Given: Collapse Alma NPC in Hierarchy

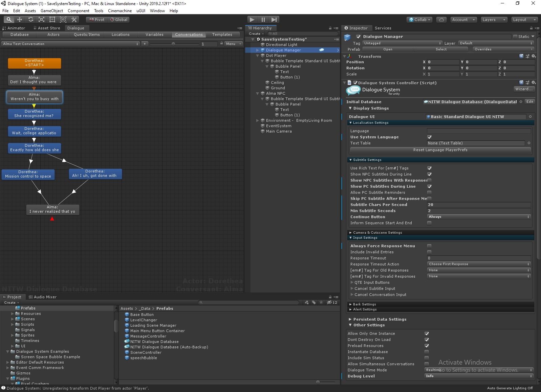Looking at the screenshot, I should pyautogui.click(x=257, y=93).
